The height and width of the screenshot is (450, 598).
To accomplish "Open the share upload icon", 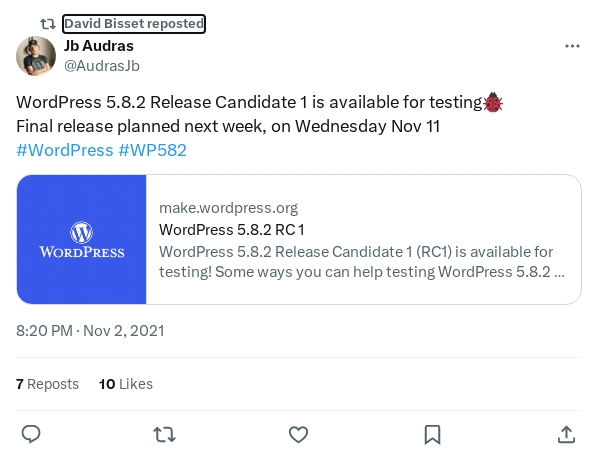I will pos(566,434).
